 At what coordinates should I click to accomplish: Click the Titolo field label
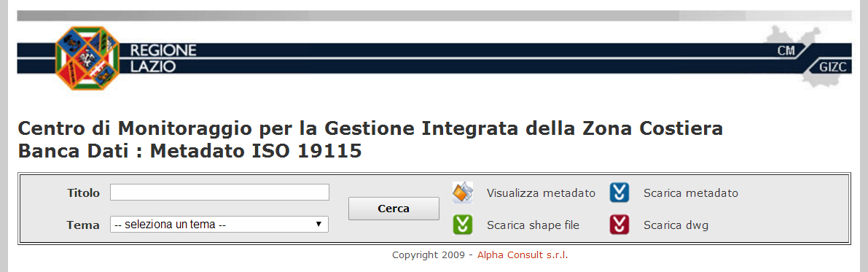click(x=84, y=193)
